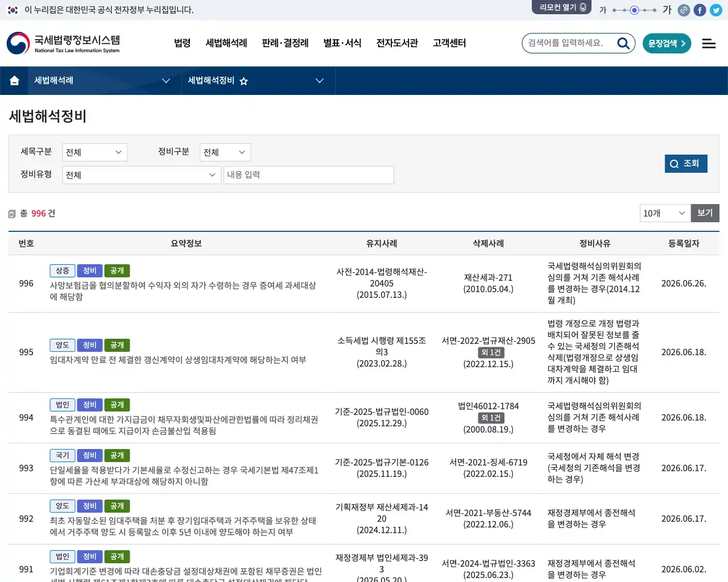Click 외 1건 badge in row 994
This screenshot has width=728, height=582.
[x=491, y=418]
